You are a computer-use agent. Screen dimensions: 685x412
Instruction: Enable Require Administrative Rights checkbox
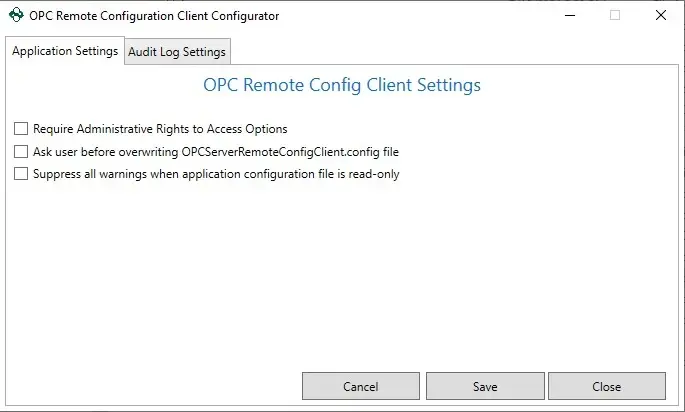click(21, 129)
